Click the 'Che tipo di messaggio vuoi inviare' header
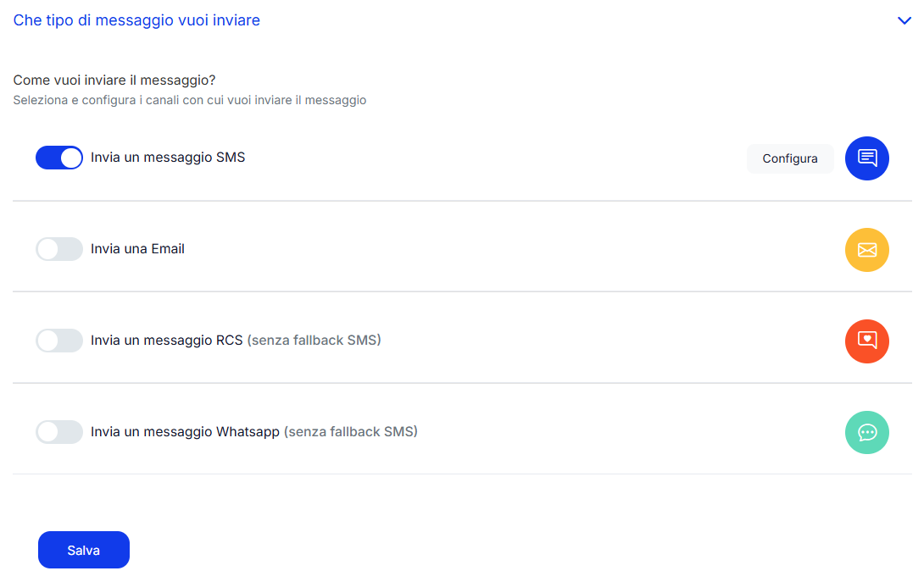 point(136,20)
